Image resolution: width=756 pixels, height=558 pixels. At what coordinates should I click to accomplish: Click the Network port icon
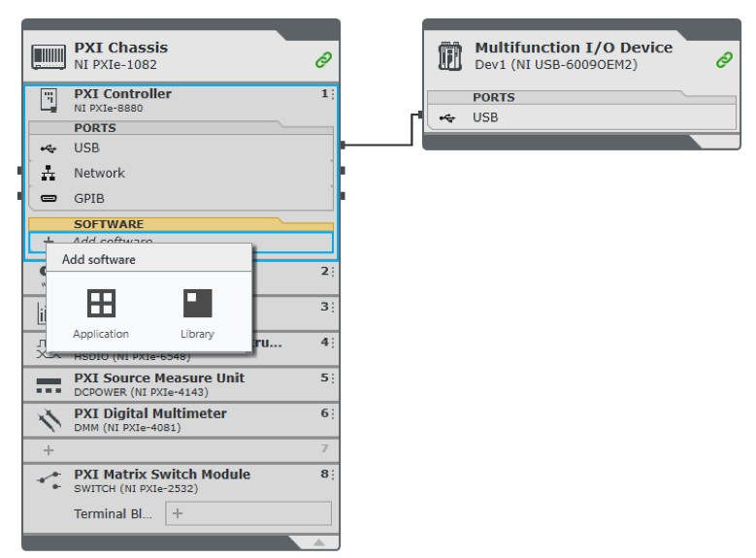pos(49,173)
